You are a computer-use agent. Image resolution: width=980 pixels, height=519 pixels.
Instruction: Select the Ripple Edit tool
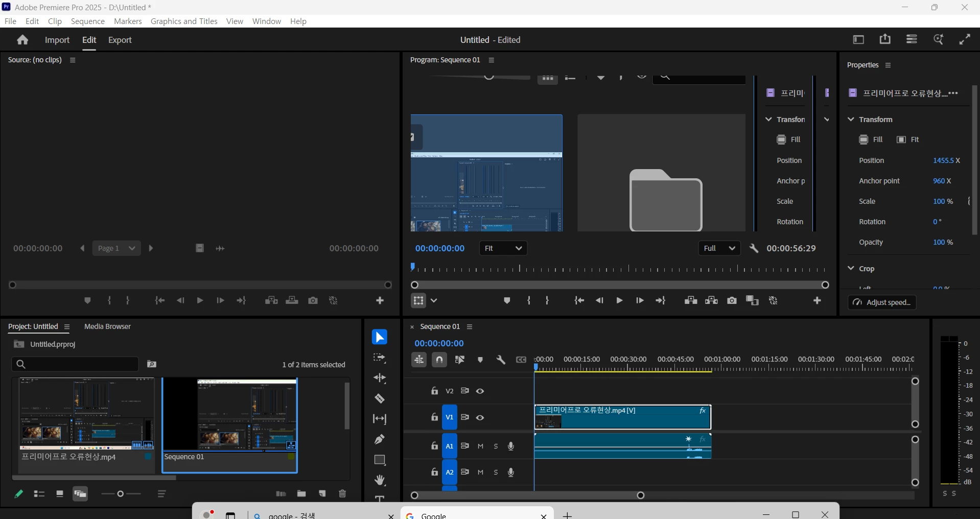point(380,378)
